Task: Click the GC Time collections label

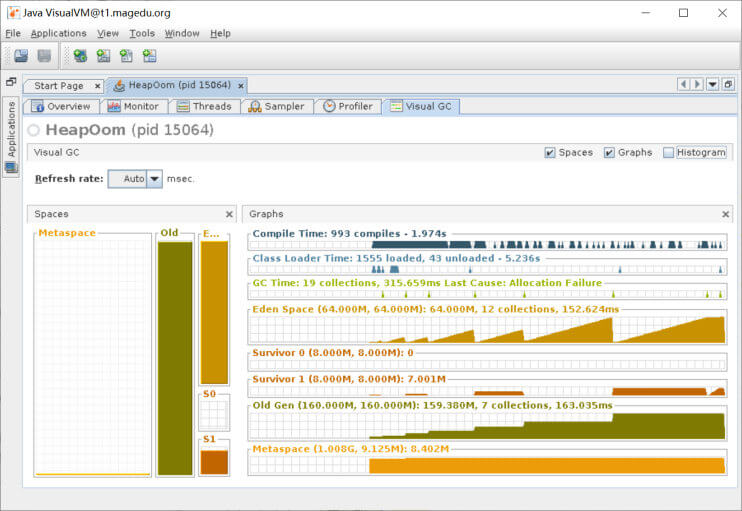Action: tap(427, 283)
